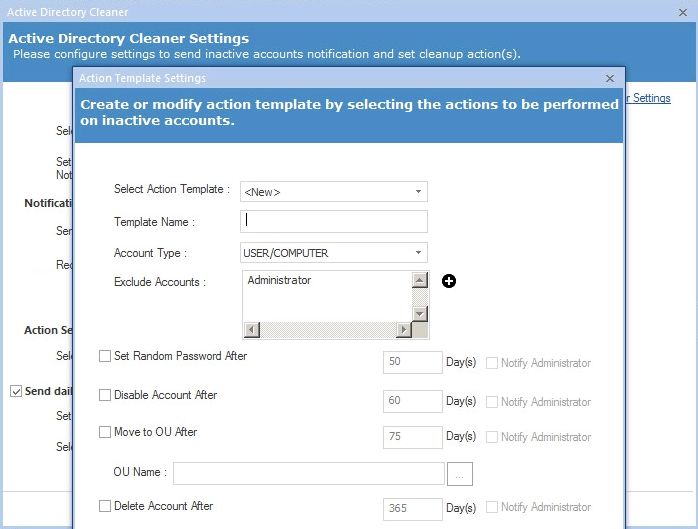Close the Active Directory Cleaner window
This screenshot has width=698, height=529.
(x=683, y=12)
